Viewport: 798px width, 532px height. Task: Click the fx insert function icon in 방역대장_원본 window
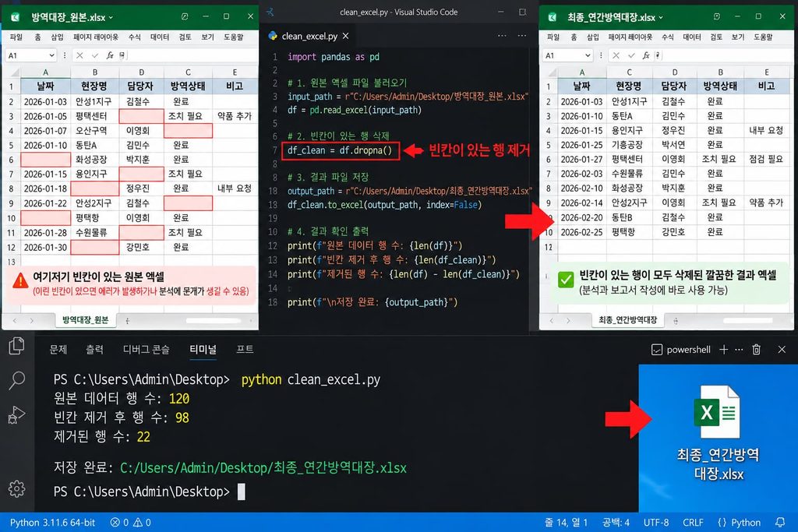(109, 55)
